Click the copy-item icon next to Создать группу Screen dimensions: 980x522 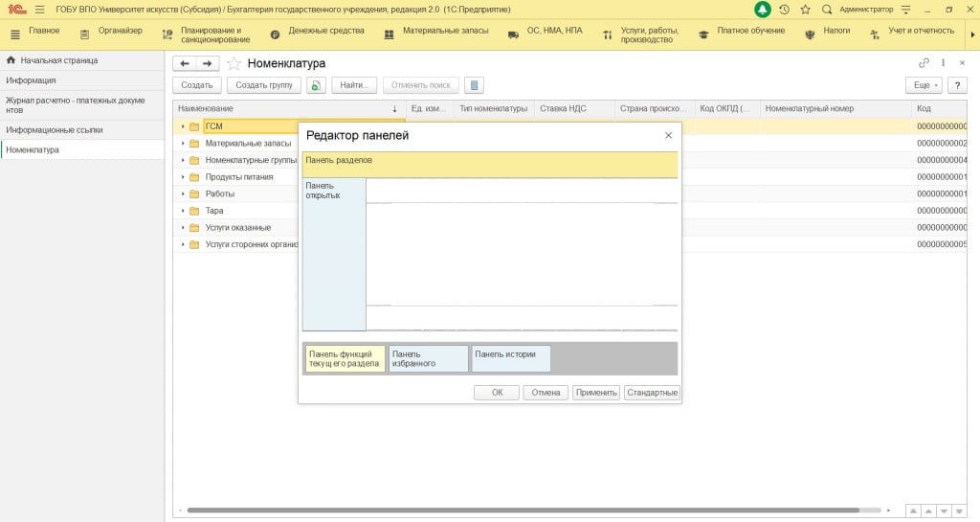point(317,85)
